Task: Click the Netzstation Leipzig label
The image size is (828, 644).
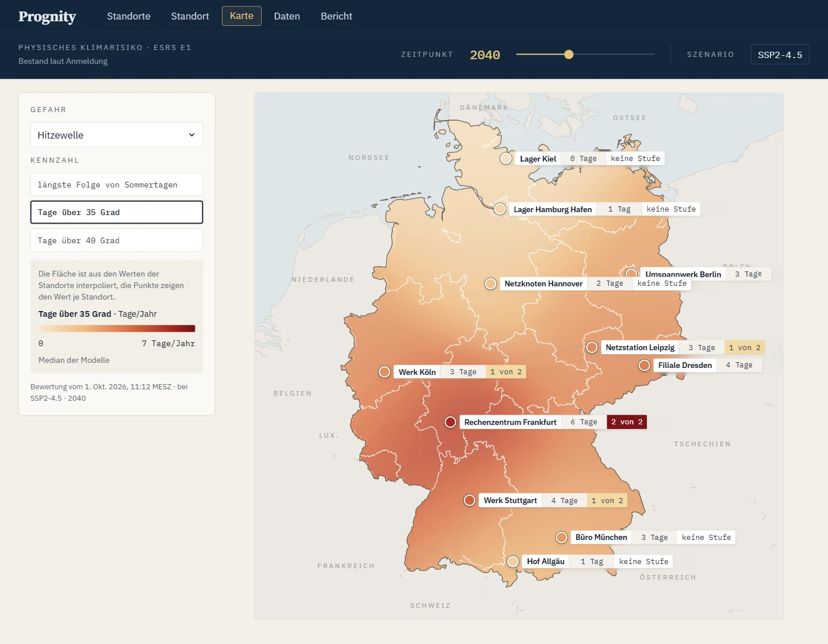Action: (x=640, y=347)
